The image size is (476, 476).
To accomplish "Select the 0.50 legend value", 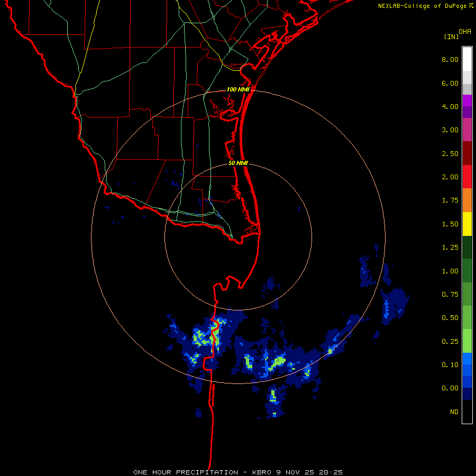I will pyautogui.click(x=450, y=318).
